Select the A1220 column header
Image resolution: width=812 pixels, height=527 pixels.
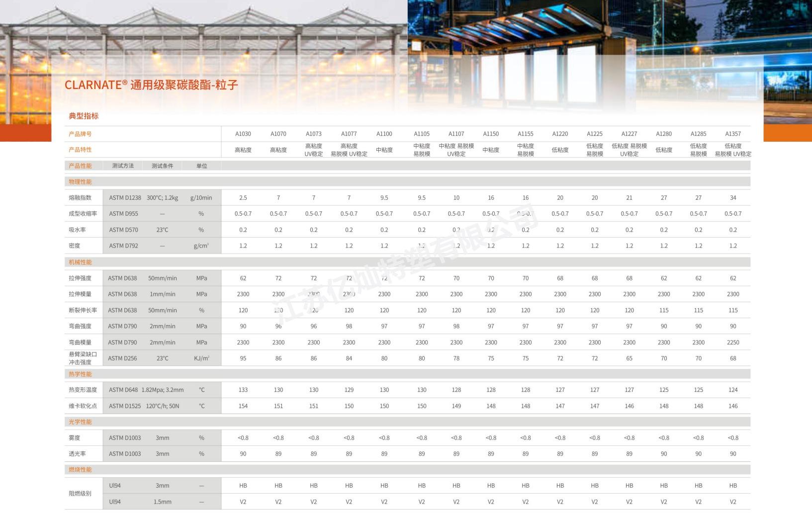pos(560,134)
